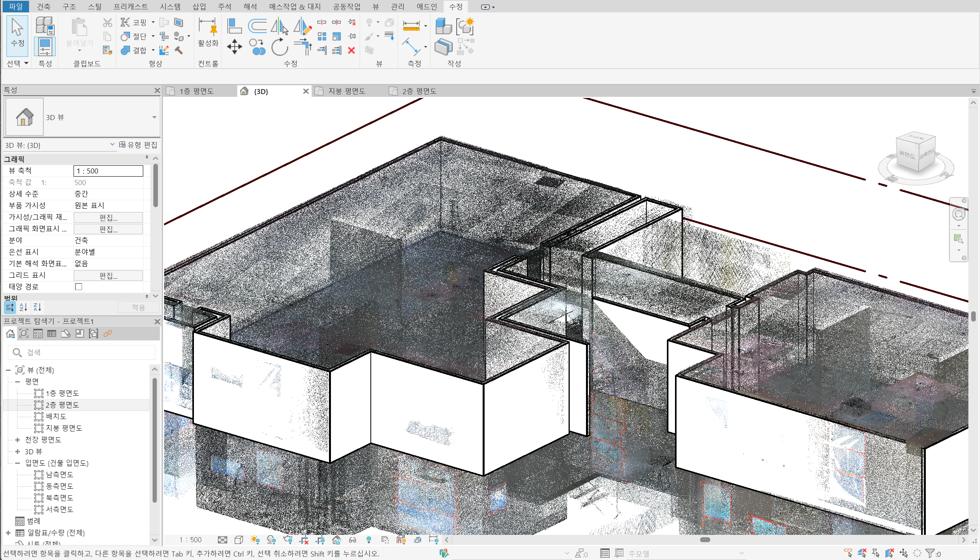Select the Move tool icon
This screenshot has width=980, height=560.
234,47
